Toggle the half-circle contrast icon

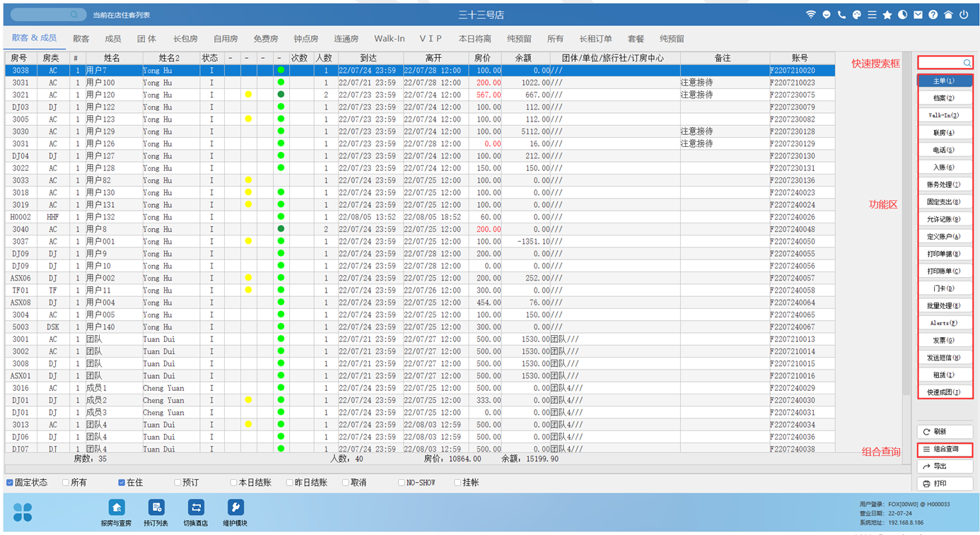pos(902,15)
